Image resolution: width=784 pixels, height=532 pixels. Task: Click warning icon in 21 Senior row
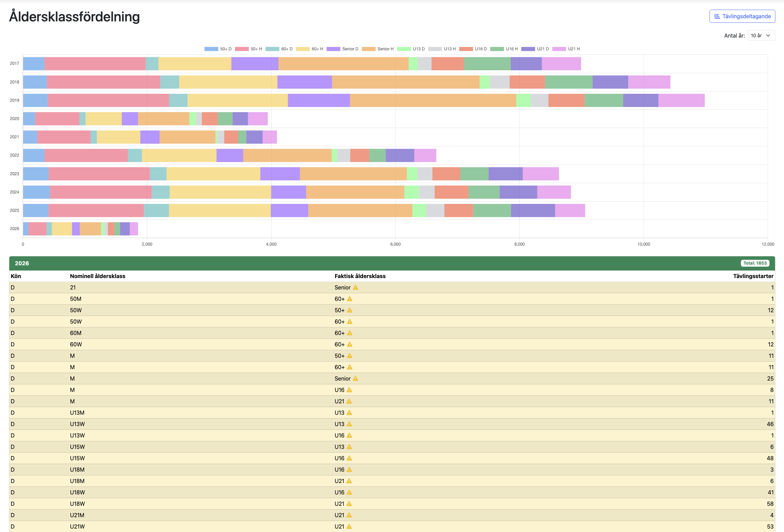click(355, 287)
